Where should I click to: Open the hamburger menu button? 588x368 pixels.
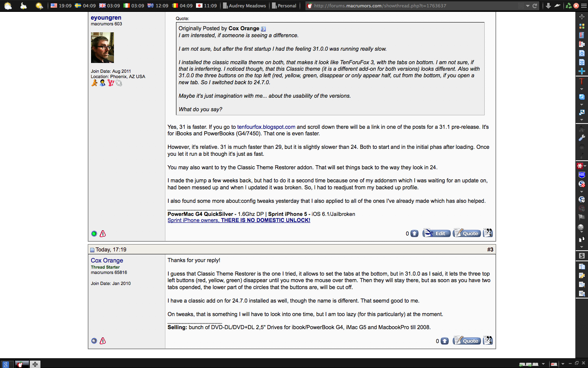[583, 6]
